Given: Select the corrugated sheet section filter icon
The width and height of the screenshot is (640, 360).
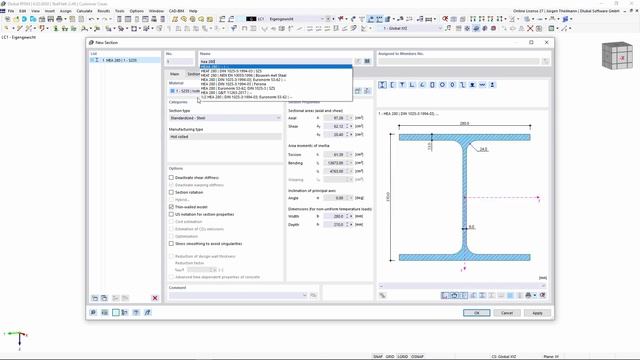Looking at the screenshot, I should [482, 85].
